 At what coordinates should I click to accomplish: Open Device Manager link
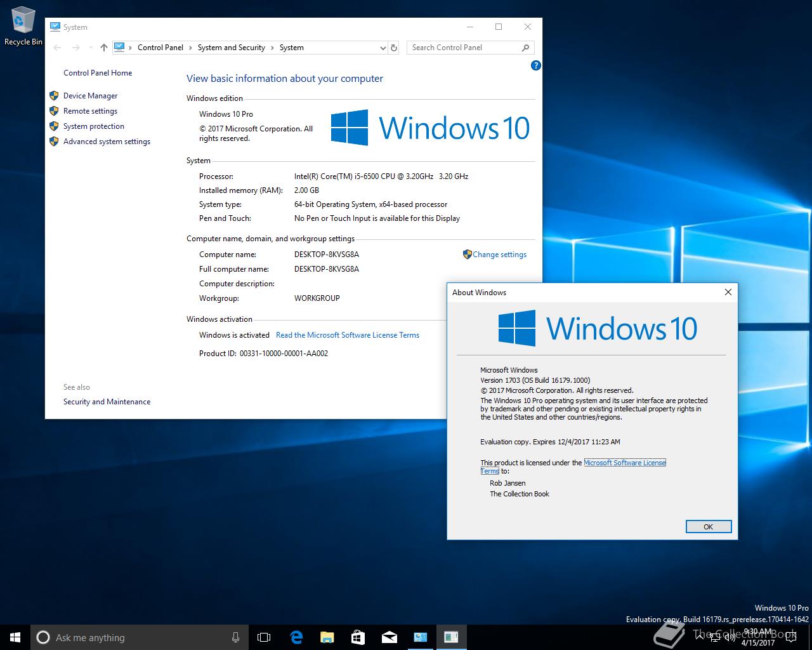[91, 96]
